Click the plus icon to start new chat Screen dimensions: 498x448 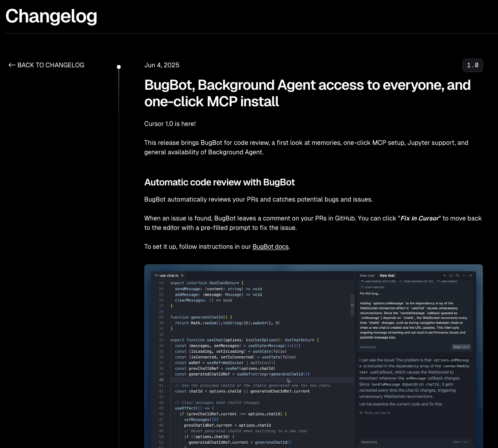444,276
